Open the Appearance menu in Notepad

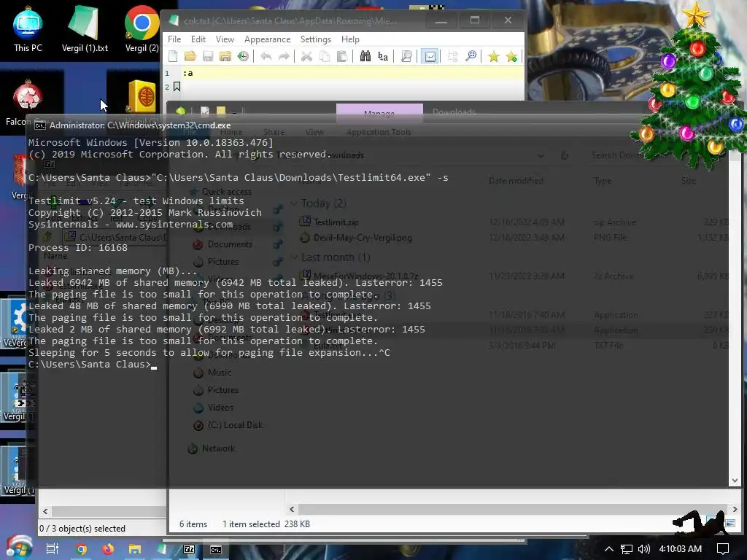[267, 39]
